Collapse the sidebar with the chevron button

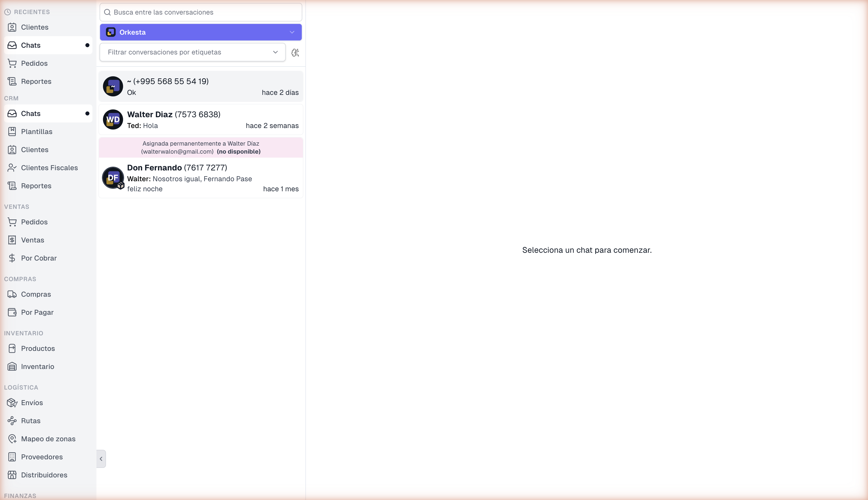101,459
